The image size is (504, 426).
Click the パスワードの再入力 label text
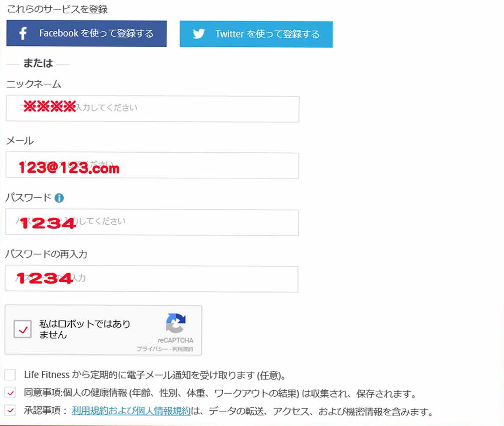tap(46, 254)
